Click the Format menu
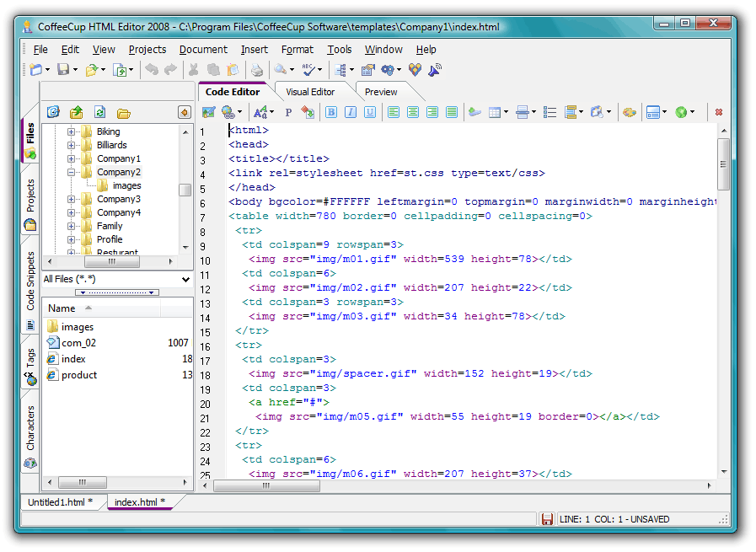The height and width of the screenshot is (552, 756). click(x=298, y=50)
